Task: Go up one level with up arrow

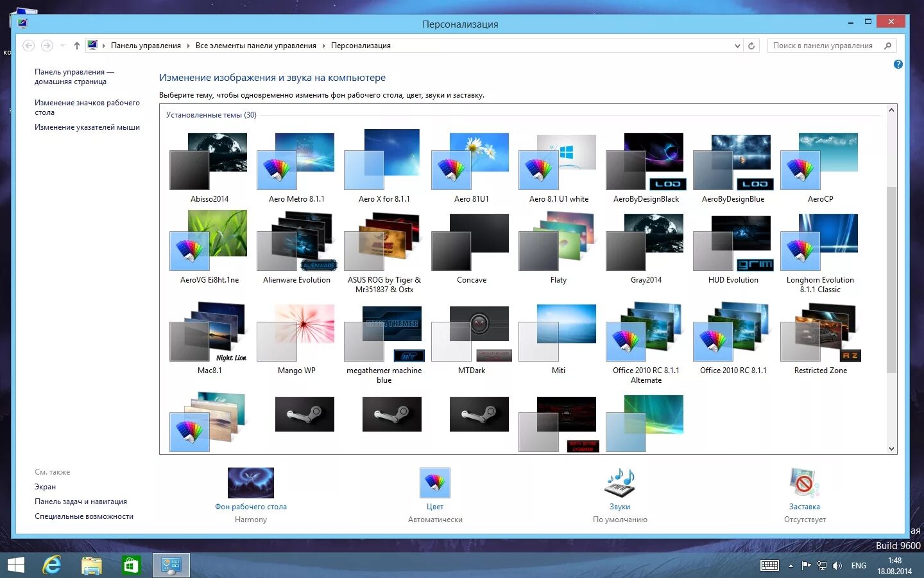Action: [77, 46]
